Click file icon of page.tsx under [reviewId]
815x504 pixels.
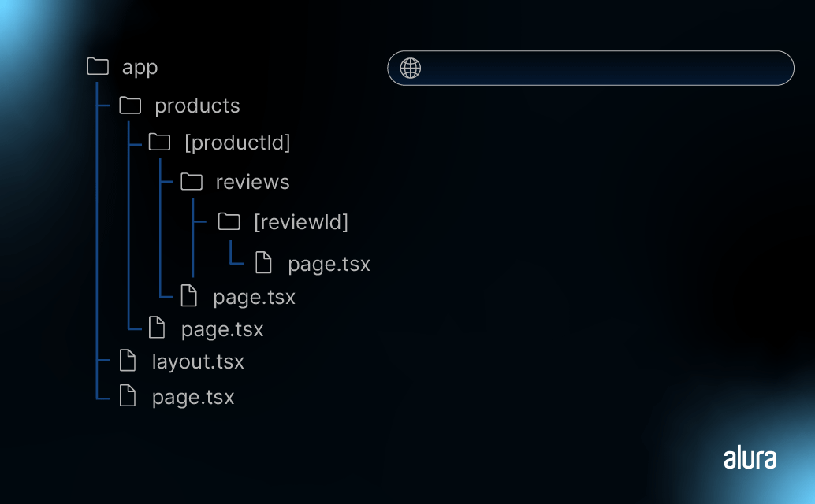263,263
